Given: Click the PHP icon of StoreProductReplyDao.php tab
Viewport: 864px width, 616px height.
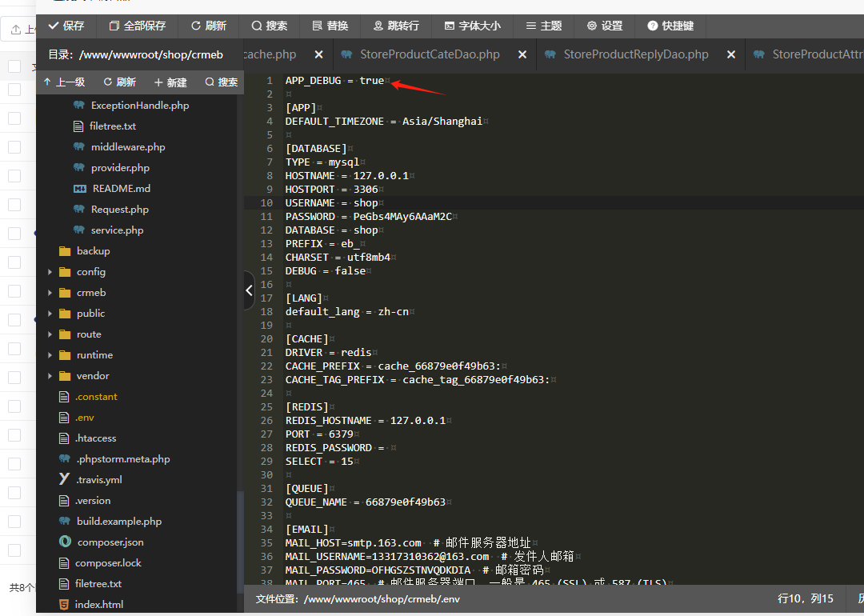Looking at the screenshot, I should click(550, 54).
